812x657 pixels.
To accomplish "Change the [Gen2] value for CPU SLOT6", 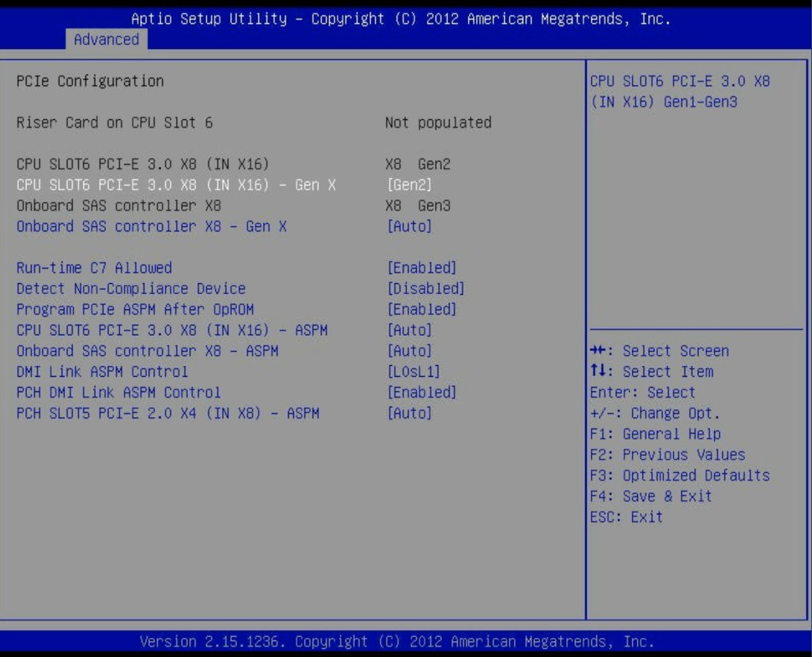I will [x=409, y=185].
